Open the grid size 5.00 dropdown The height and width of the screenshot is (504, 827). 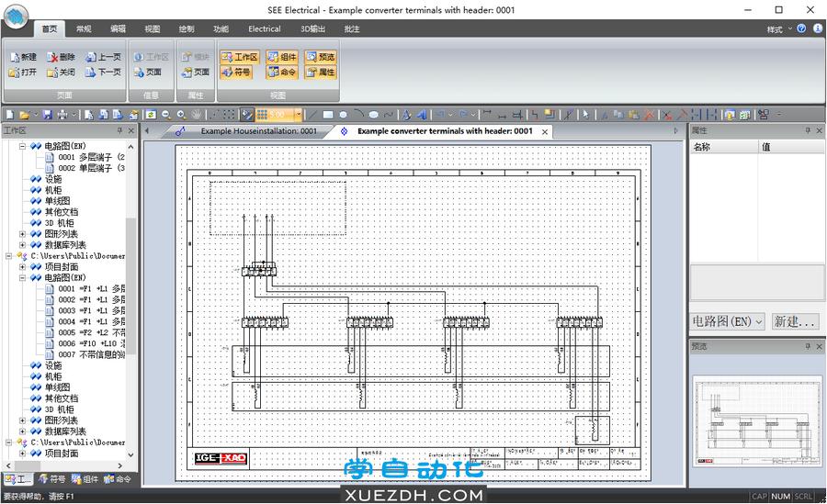(x=299, y=115)
